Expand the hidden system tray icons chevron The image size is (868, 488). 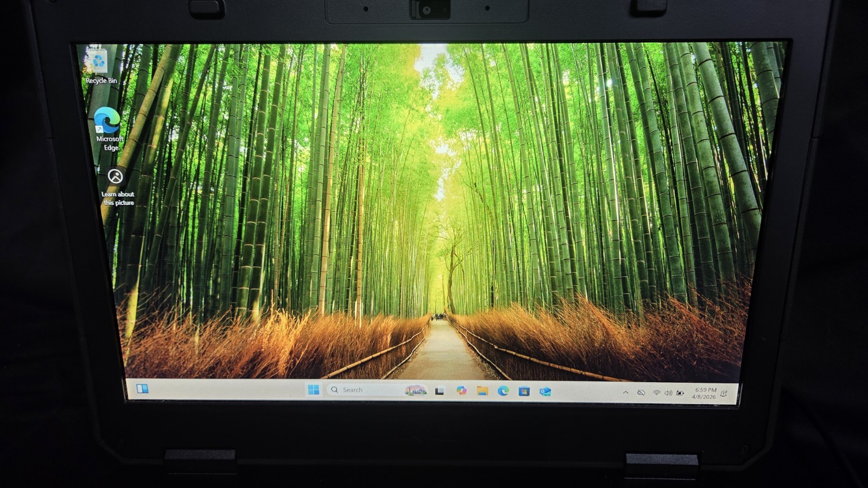pos(626,393)
